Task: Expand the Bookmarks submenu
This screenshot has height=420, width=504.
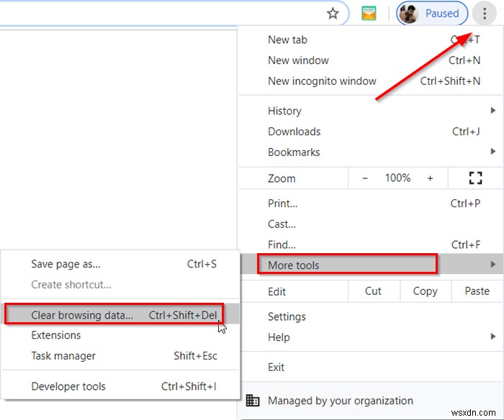Action: coord(371,152)
